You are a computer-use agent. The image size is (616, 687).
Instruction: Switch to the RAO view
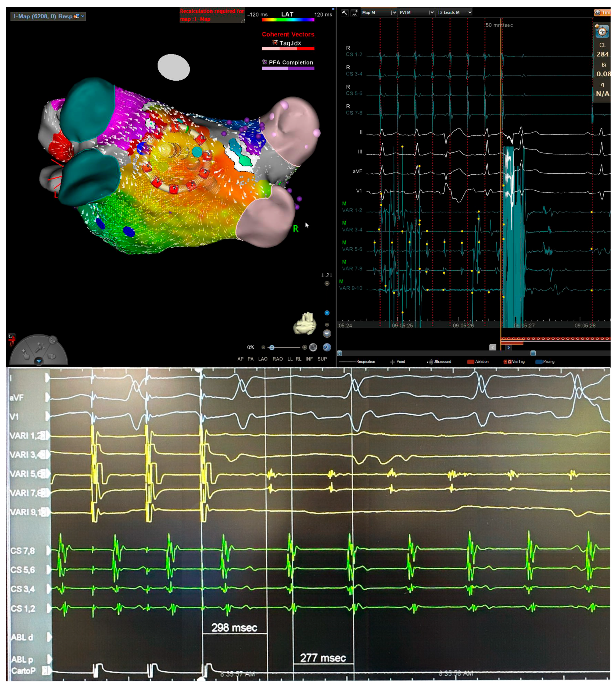[278, 359]
